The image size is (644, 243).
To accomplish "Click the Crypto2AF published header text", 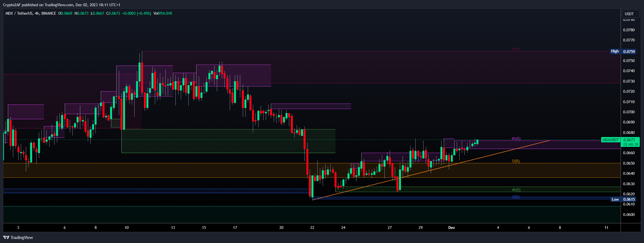I will pos(62,5).
